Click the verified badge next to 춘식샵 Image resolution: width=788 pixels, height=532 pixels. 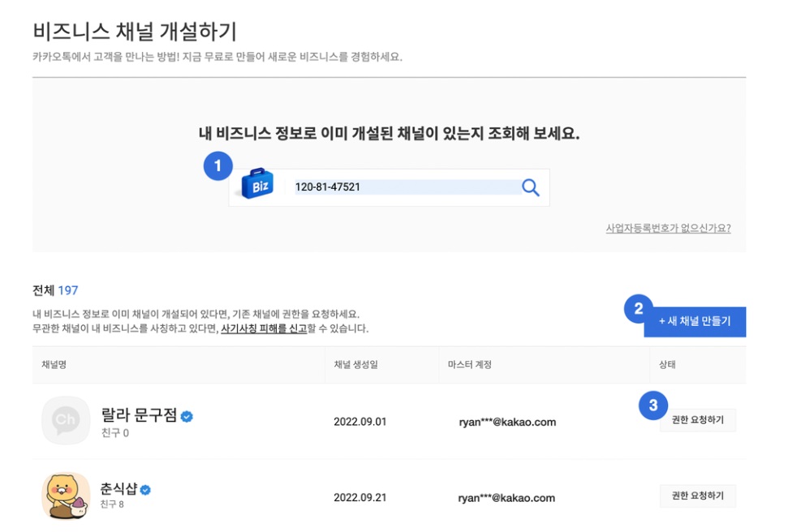[146, 490]
